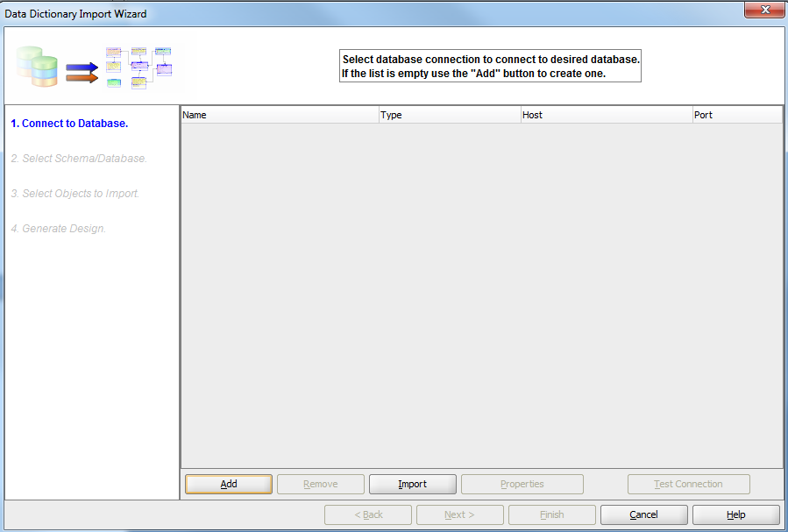
Task: Open connection Properties button
Action: pos(522,484)
